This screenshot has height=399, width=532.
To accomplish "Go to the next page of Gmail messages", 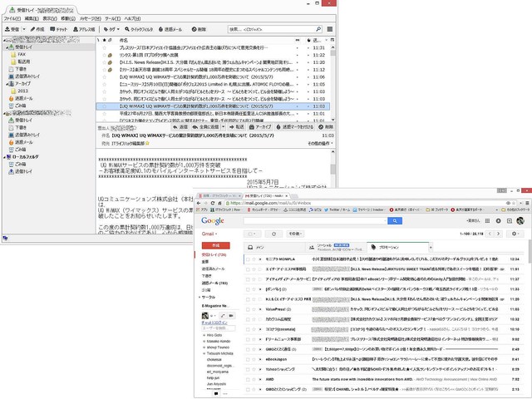I will pyautogui.click(x=499, y=234).
